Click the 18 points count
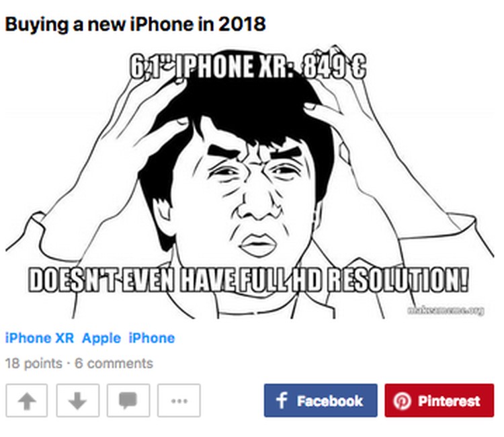 click(x=34, y=363)
